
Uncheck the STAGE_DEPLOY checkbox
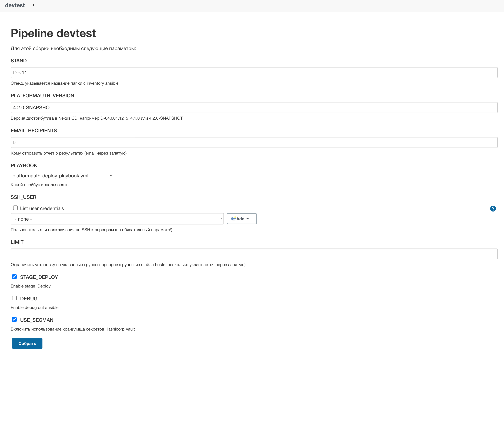[x=14, y=277]
